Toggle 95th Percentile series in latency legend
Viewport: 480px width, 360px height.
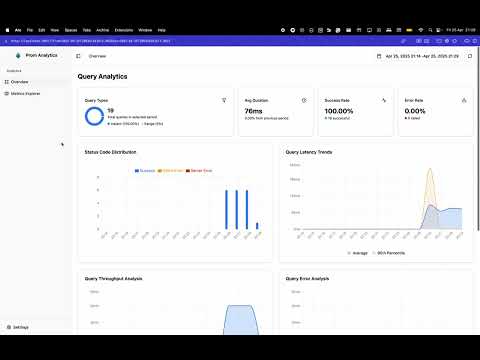[x=389, y=253]
